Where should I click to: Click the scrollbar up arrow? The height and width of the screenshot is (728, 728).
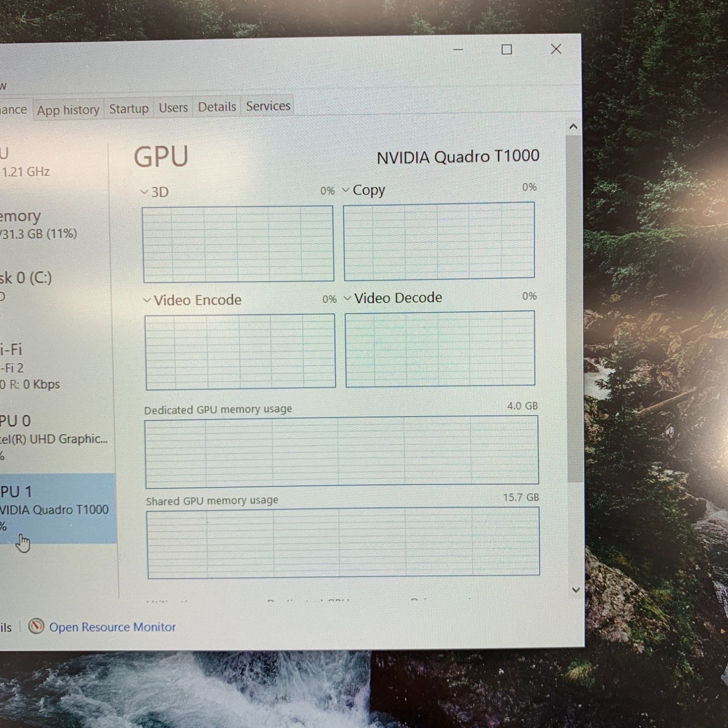[573, 126]
